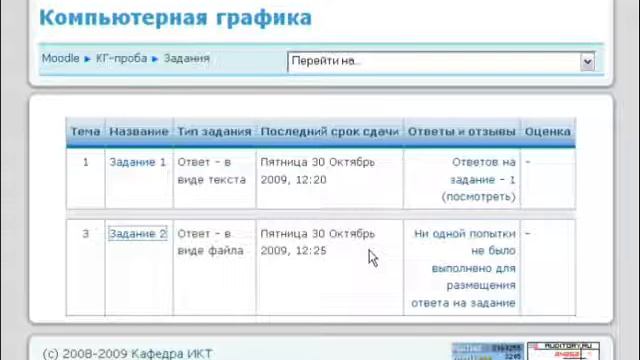
Task: Click the Оценка column header
Action: [548, 132]
